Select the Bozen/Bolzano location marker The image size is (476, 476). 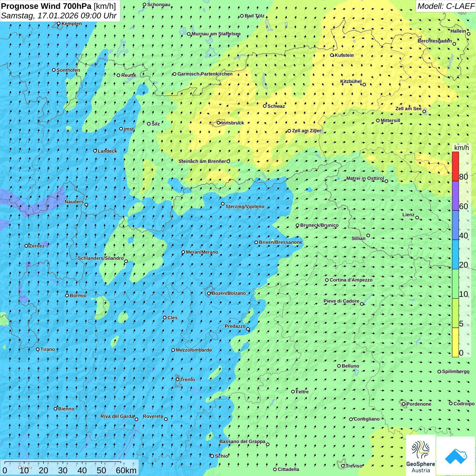point(209,293)
